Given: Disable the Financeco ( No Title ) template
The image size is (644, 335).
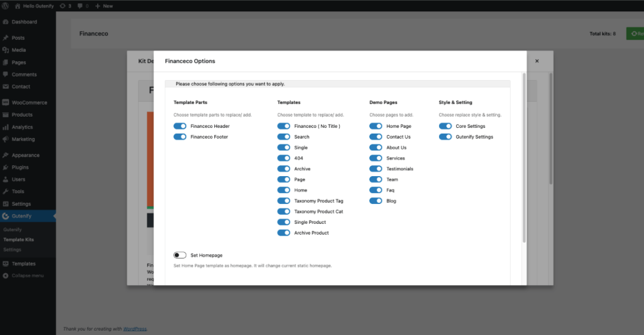Looking at the screenshot, I should [x=283, y=126].
